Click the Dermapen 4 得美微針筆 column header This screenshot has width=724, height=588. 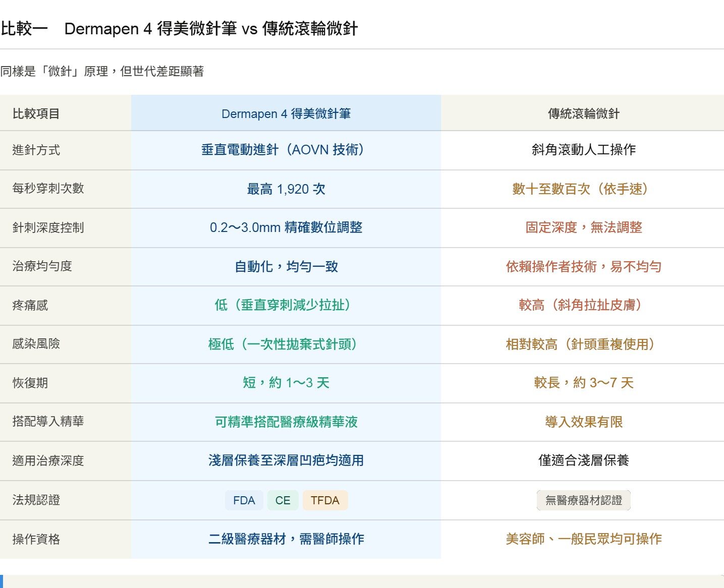click(x=286, y=113)
